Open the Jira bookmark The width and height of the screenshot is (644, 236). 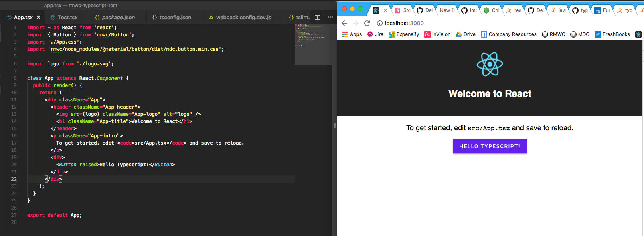pos(375,34)
